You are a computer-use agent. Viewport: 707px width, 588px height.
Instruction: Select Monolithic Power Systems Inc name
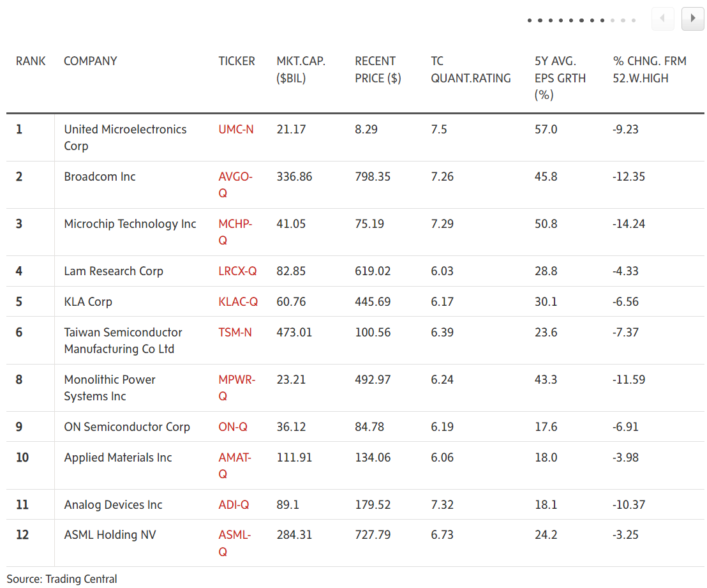click(110, 388)
